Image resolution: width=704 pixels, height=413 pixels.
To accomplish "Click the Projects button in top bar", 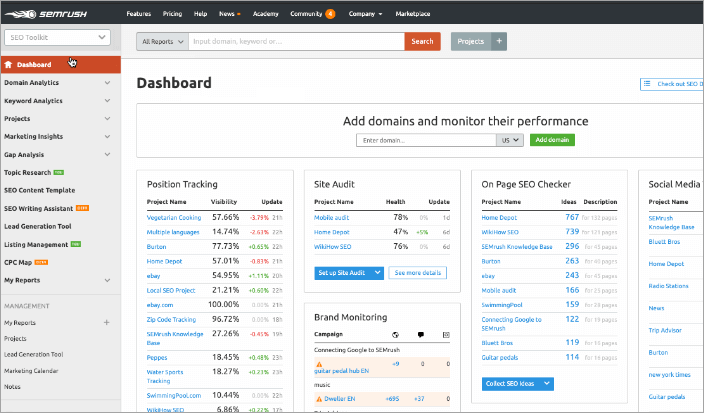I will [x=471, y=41].
